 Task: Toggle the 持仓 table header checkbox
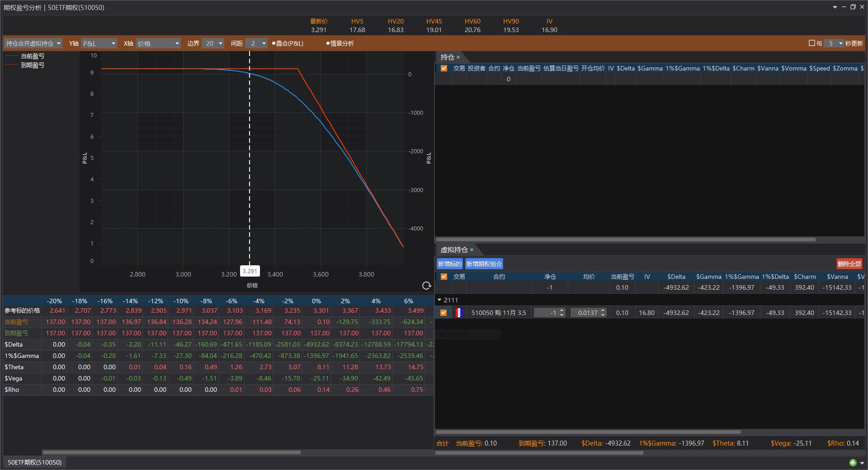click(443, 68)
